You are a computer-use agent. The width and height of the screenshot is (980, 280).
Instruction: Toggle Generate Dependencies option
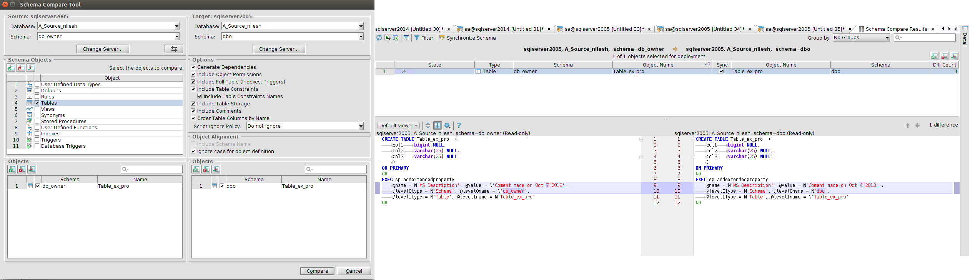(193, 67)
